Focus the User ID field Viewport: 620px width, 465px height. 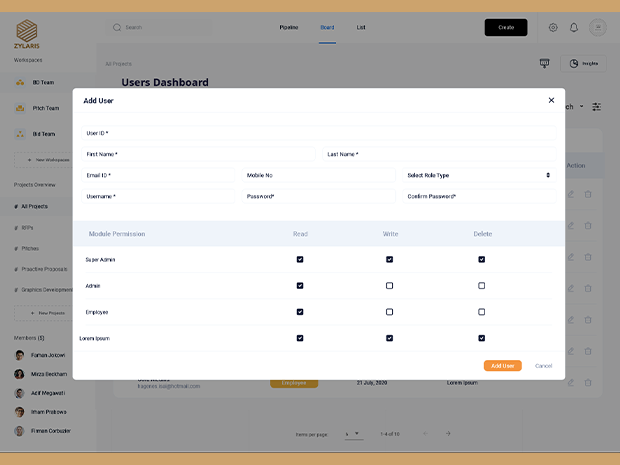point(319,133)
